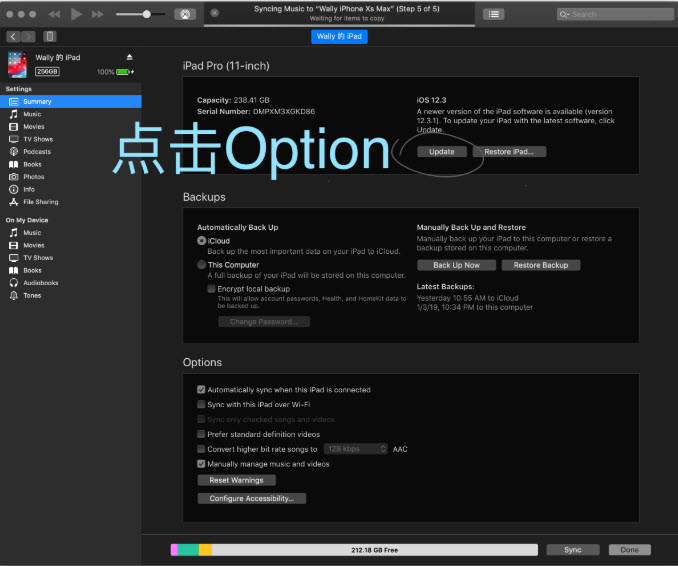Click the Change Password button
The image size is (678, 566).
point(264,322)
